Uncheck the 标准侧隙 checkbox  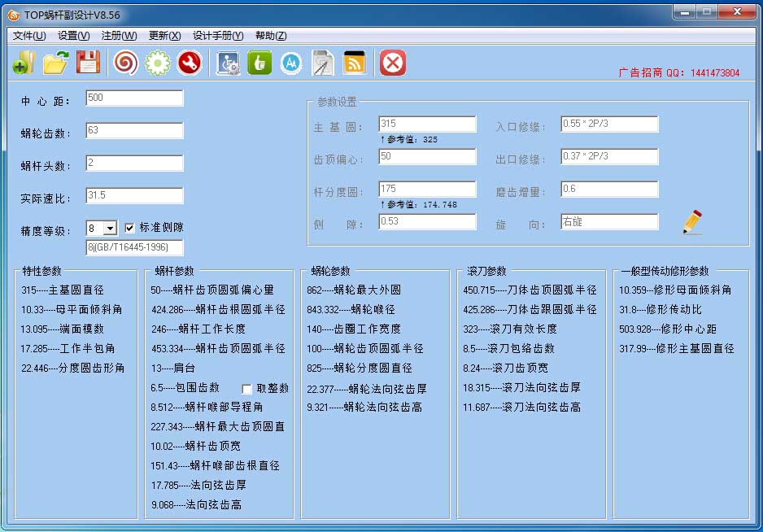click(x=129, y=229)
